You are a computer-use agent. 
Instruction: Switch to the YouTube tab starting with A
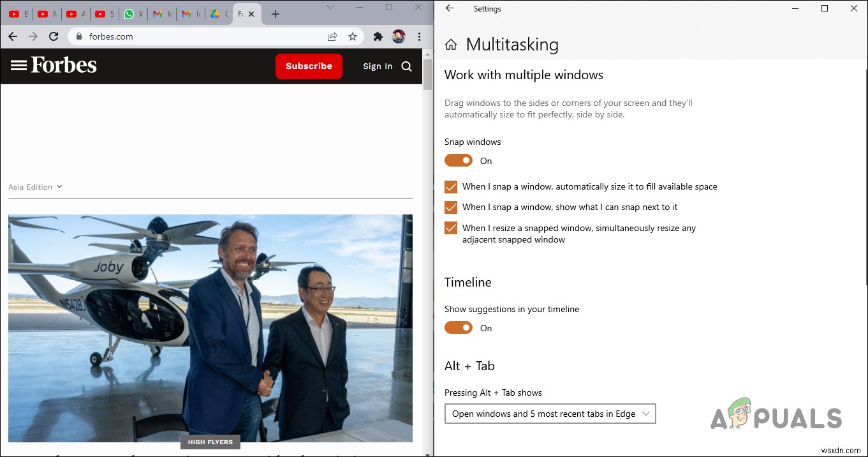coord(75,14)
